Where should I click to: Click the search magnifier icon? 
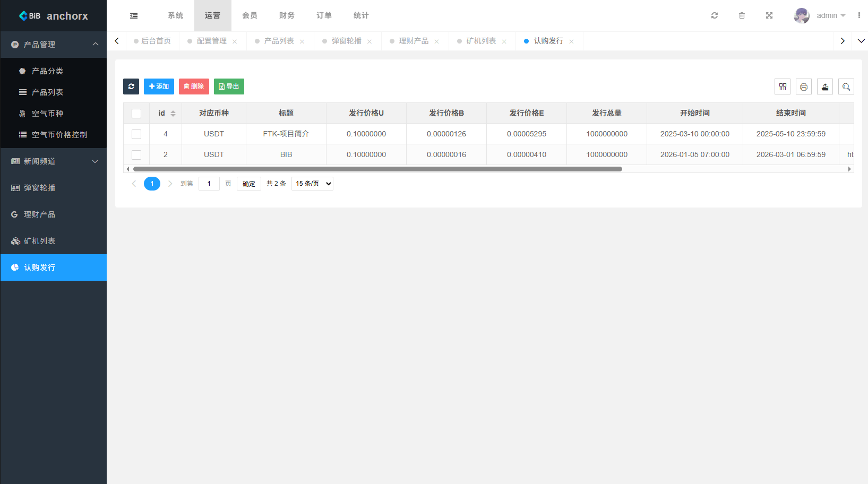point(846,87)
